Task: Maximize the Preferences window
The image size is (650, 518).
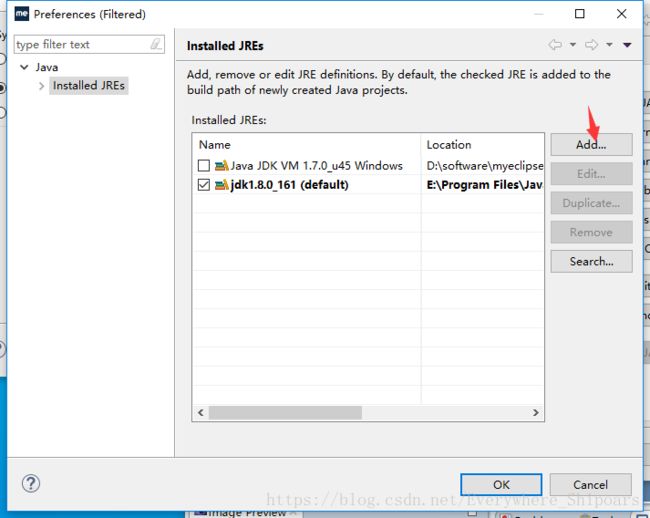Action: coord(580,14)
